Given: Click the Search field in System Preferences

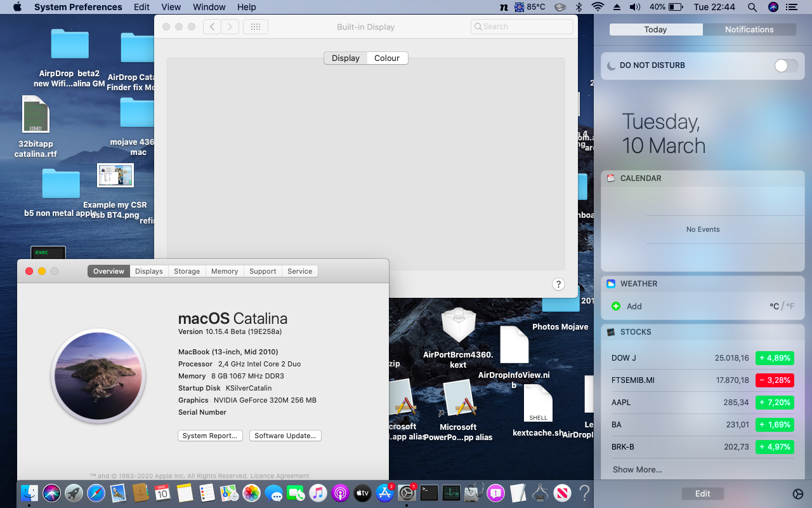Looking at the screenshot, I should tap(522, 27).
